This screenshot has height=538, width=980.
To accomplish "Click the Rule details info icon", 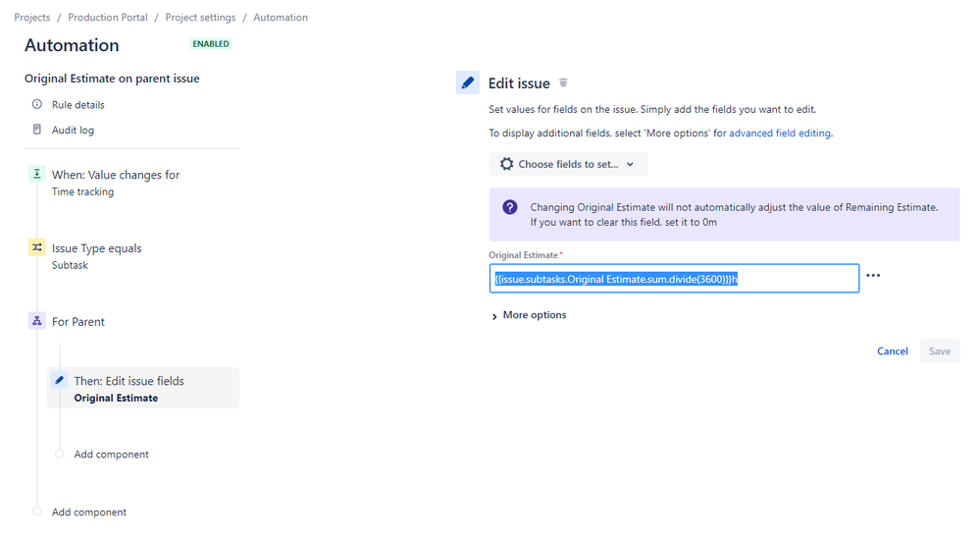I will point(37,104).
